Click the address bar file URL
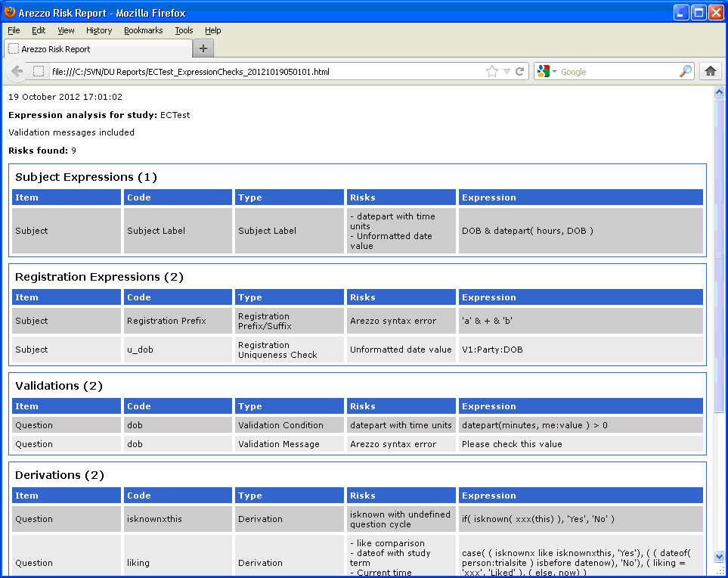 pyautogui.click(x=191, y=72)
